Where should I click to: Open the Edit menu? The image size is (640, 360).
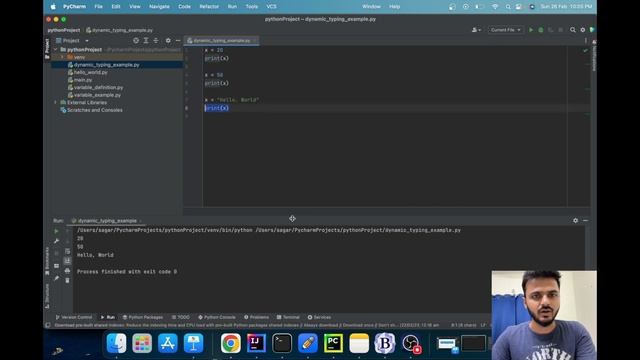coord(116,7)
